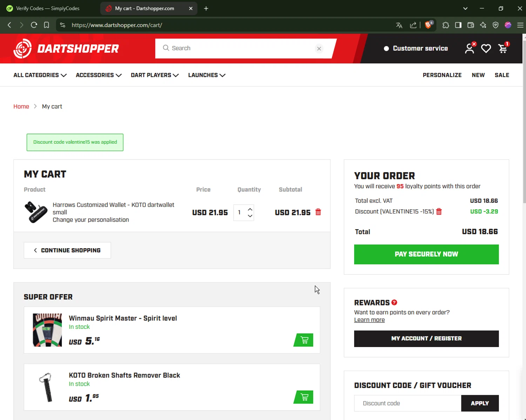Open a new browser tab
The image size is (526, 420).
[x=206, y=8]
